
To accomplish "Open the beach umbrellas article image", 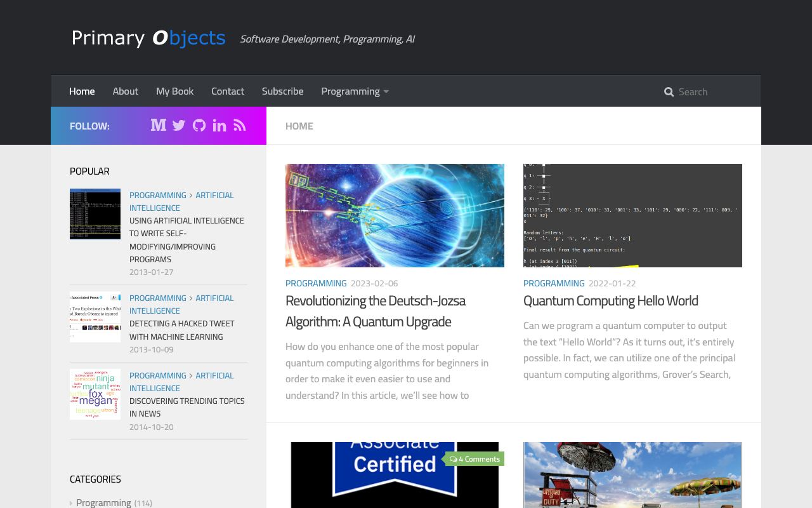I will pos(632,475).
